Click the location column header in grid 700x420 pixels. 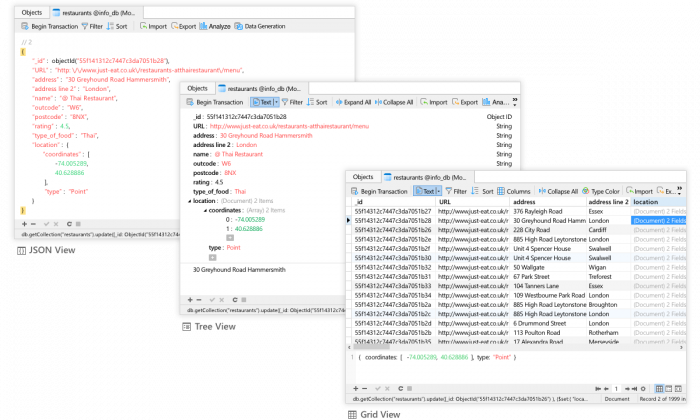coord(658,202)
